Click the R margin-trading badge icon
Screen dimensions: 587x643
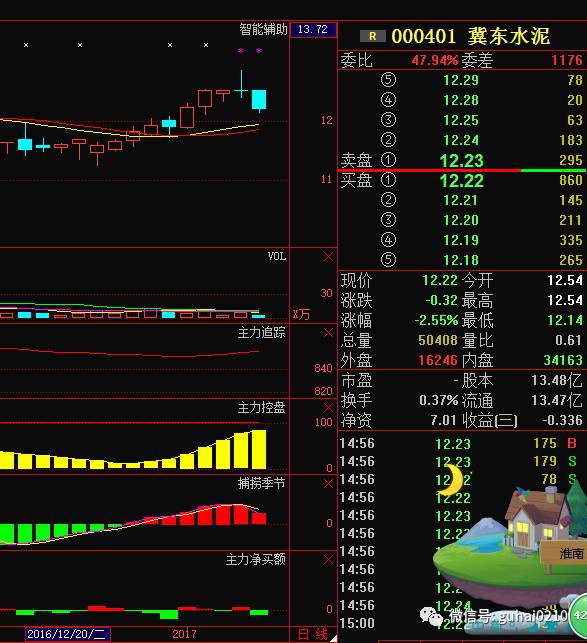click(x=372, y=36)
